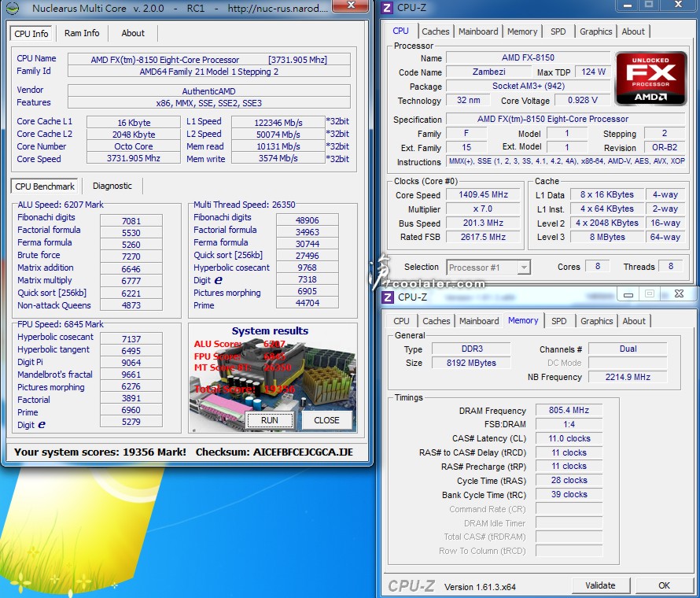
Task: Click the Fibonacci digits ALU score 7081
Action: (x=131, y=221)
